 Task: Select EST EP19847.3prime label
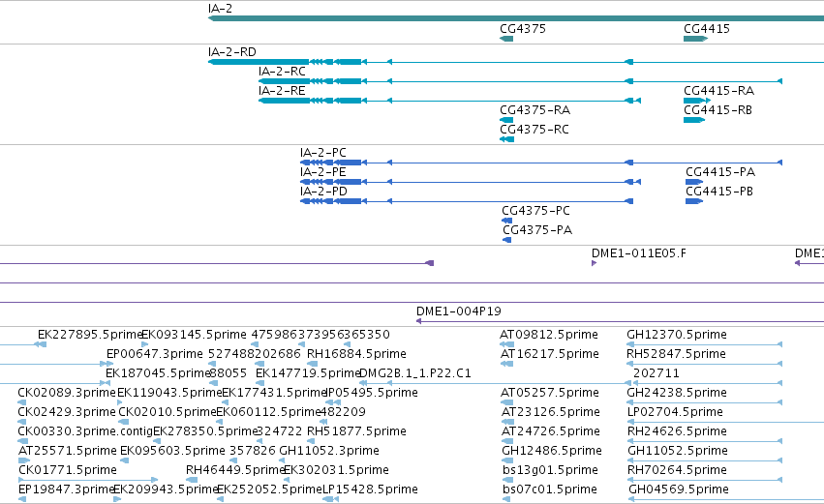[x=66, y=490]
